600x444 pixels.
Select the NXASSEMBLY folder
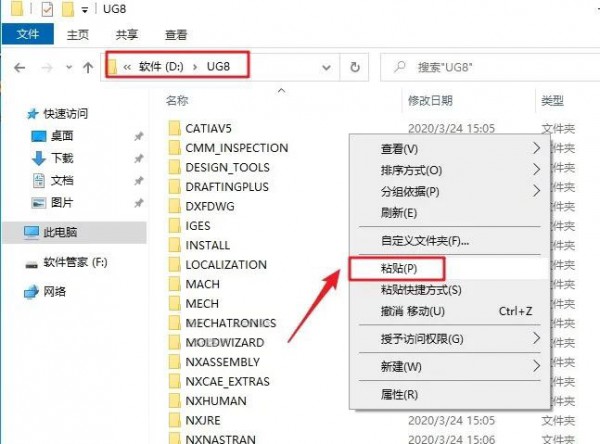214,362
